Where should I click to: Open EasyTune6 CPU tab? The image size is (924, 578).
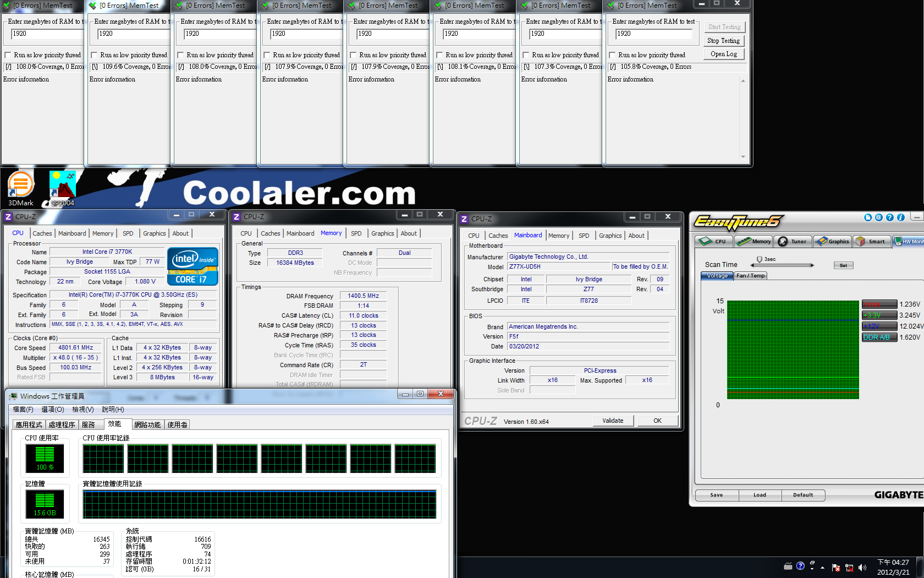tap(713, 241)
